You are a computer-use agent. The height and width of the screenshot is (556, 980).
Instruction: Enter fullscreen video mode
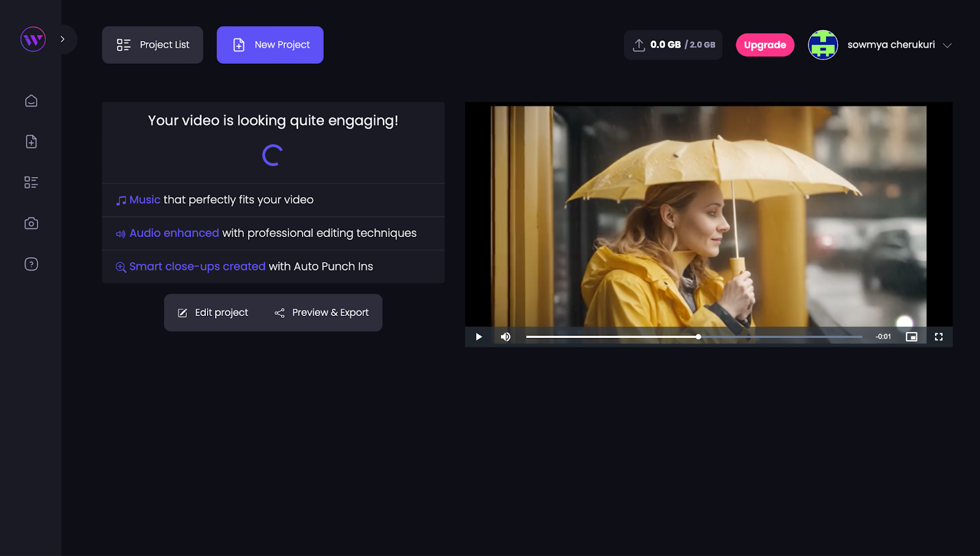[938, 337]
